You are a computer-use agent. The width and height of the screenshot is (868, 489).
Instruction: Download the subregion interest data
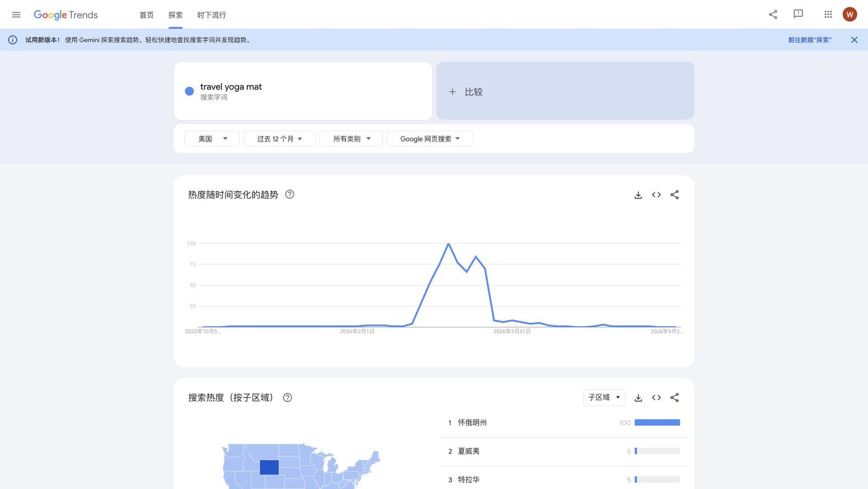(638, 398)
